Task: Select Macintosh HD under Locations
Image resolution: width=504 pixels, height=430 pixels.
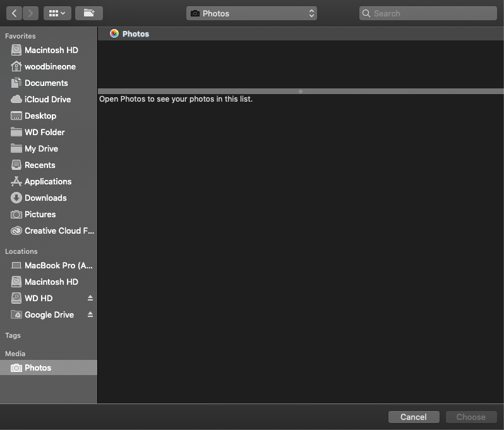Action: (49, 282)
